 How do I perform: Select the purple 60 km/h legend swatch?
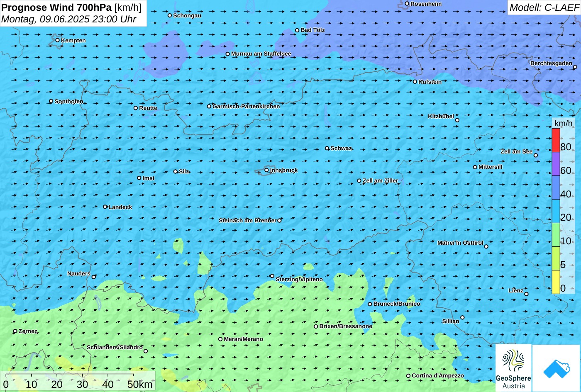tap(556, 164)
